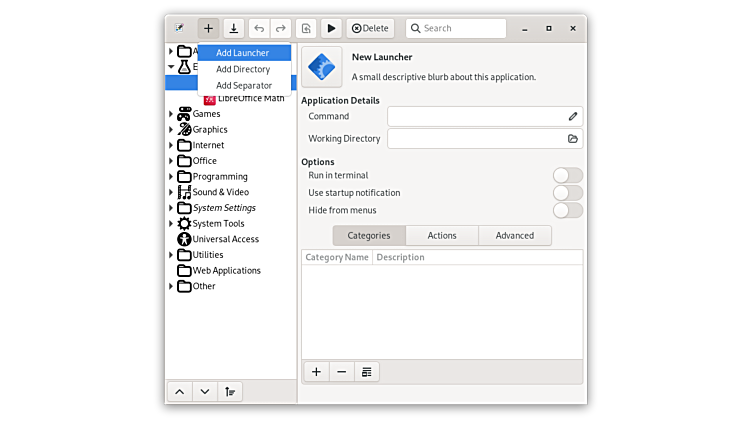Turn on Hide from menus switch

(567, 210)
